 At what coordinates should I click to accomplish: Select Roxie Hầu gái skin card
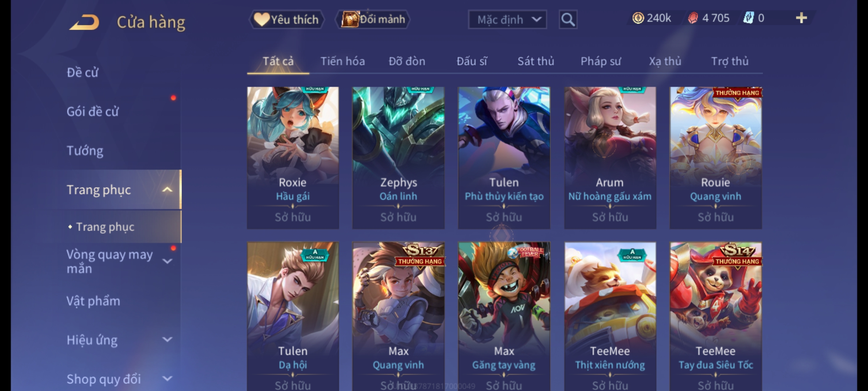293,158
